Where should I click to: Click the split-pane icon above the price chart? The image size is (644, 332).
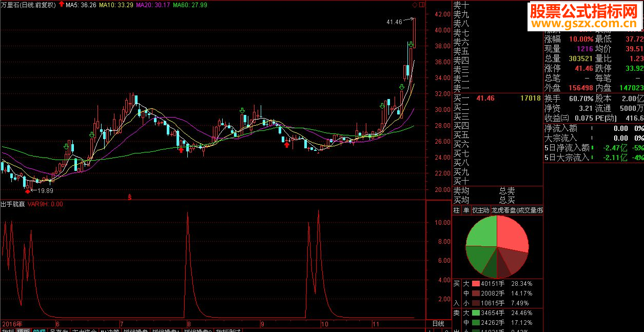coord(422,5)
